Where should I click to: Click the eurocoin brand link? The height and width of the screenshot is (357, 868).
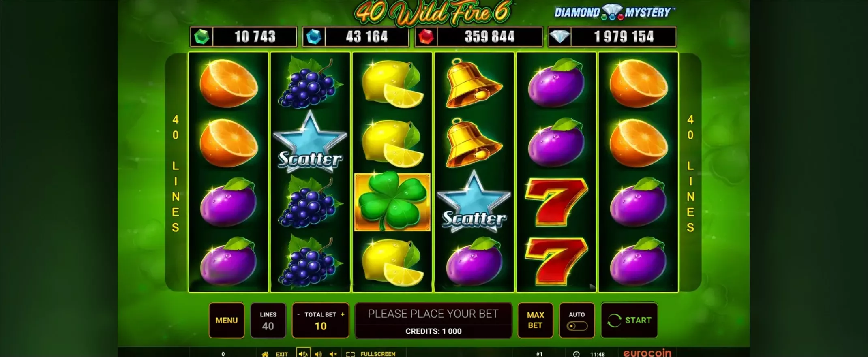point(647,353)
